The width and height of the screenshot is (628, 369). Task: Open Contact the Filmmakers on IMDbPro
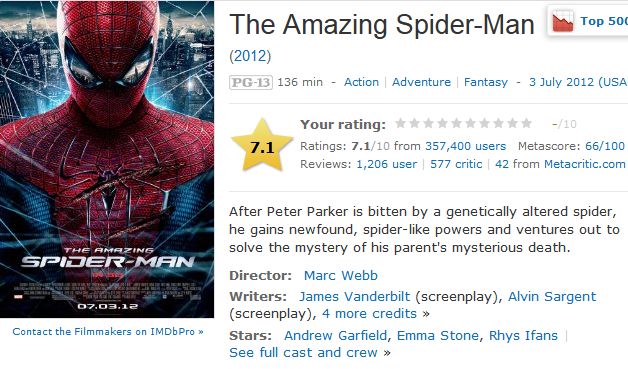[108, 332]
